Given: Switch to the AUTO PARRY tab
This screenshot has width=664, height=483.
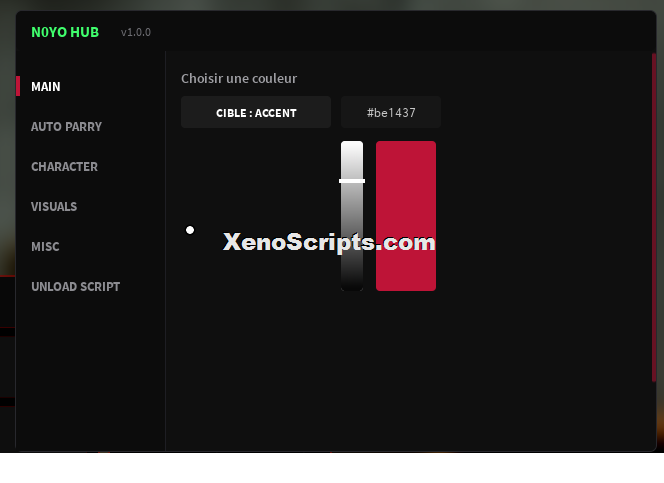Looking at the screenshot, I should click(66, 127).
